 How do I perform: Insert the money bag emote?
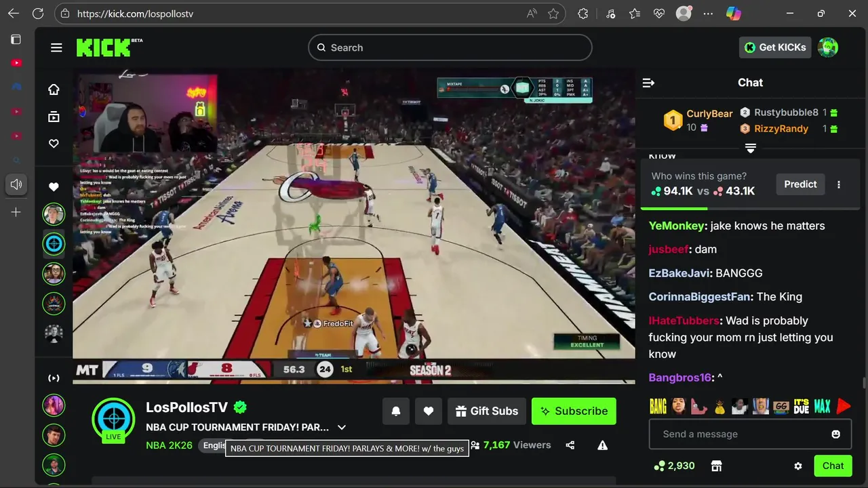719,406
